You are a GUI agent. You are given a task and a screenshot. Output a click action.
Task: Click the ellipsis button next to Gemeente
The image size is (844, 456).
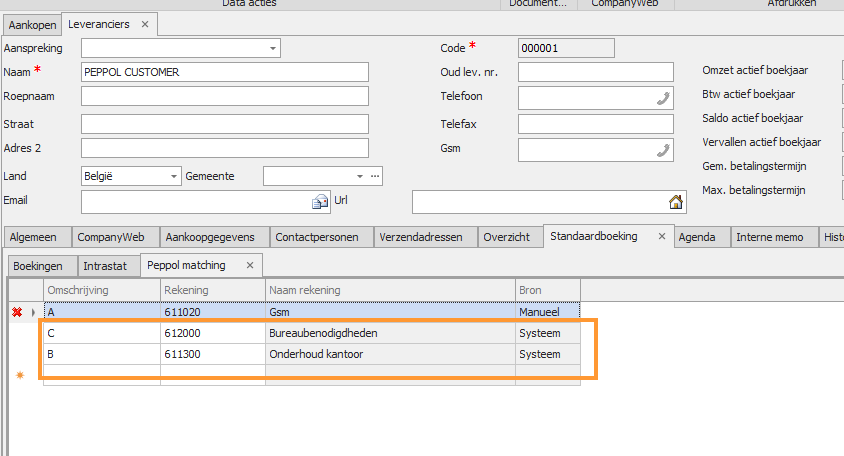coord(375,177)
